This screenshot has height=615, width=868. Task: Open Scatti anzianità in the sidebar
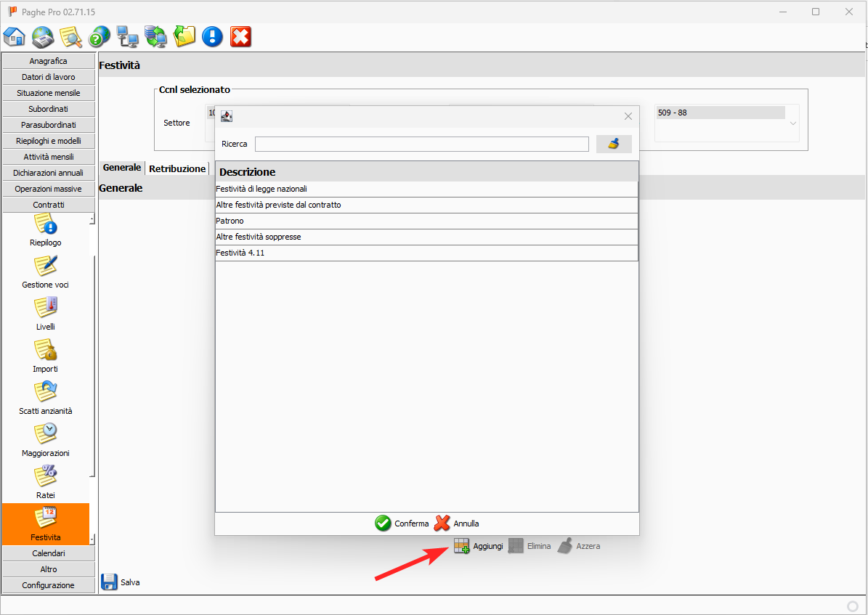[46, 398]
